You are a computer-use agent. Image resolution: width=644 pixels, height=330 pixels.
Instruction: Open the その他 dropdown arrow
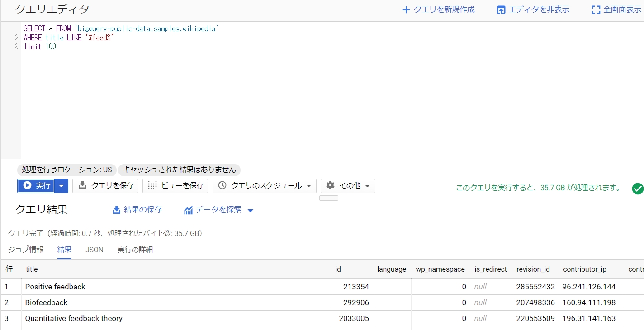tap(367, 186)
